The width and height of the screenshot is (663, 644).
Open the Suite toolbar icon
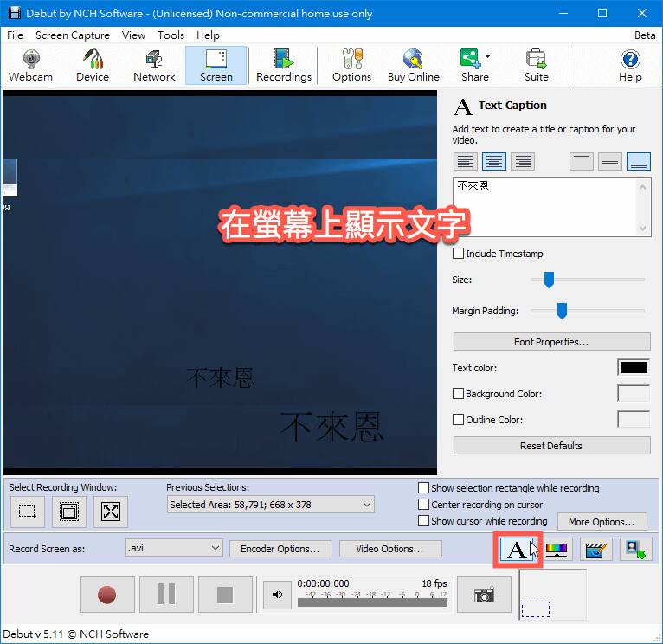536,66
